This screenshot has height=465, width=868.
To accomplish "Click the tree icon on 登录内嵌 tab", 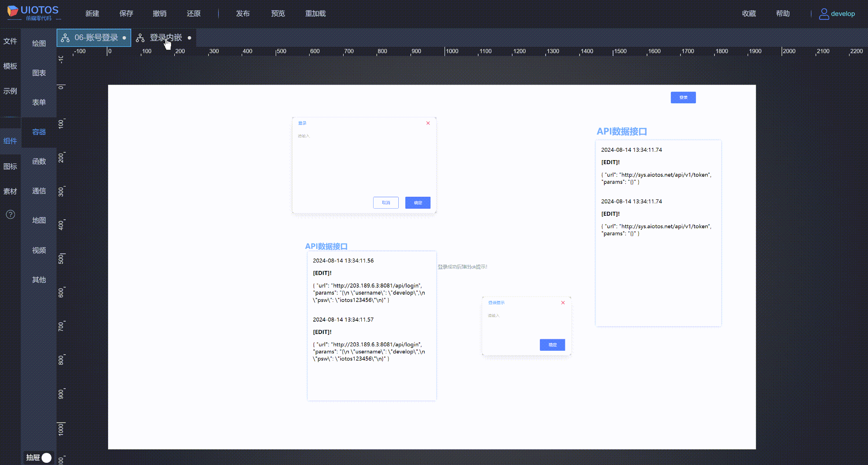I will 140,38.
